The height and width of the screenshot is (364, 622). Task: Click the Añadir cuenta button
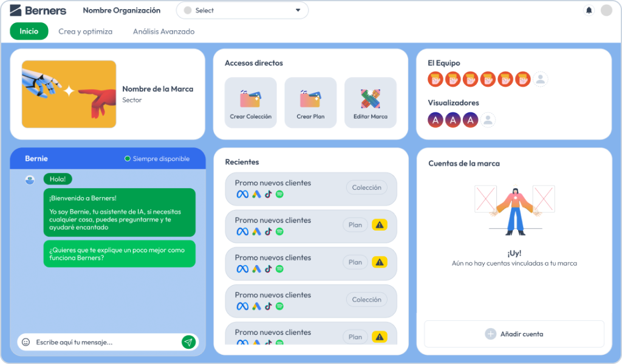(514, 334)
